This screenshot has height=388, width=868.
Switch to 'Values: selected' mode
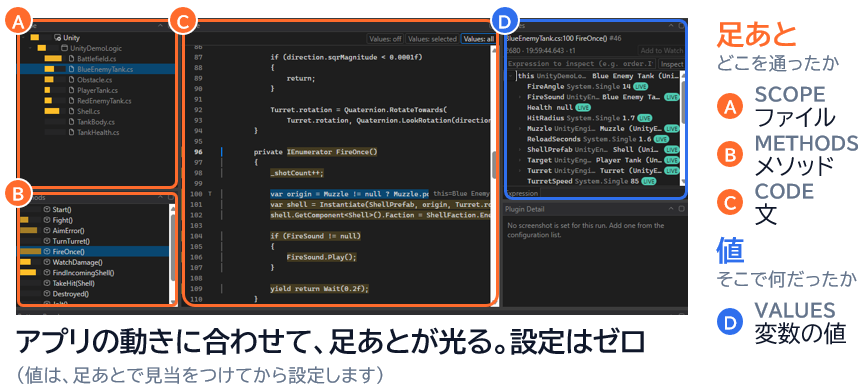pos(432,39)
